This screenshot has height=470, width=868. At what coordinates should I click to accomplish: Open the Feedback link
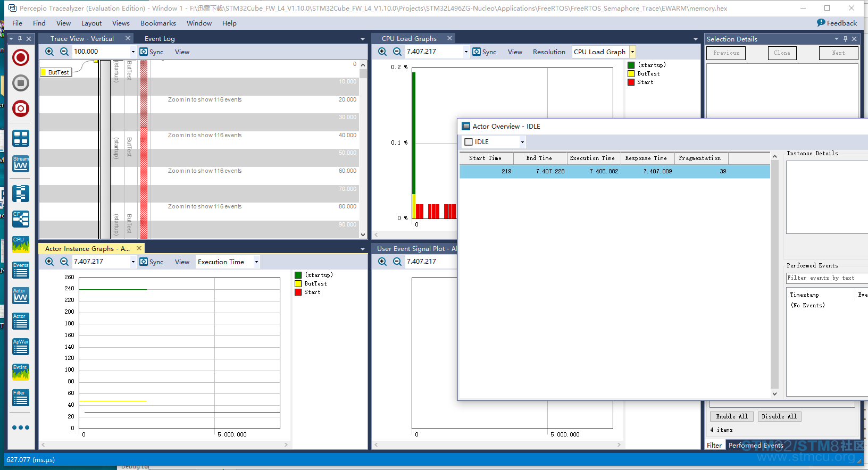click(x=837, y=23)
